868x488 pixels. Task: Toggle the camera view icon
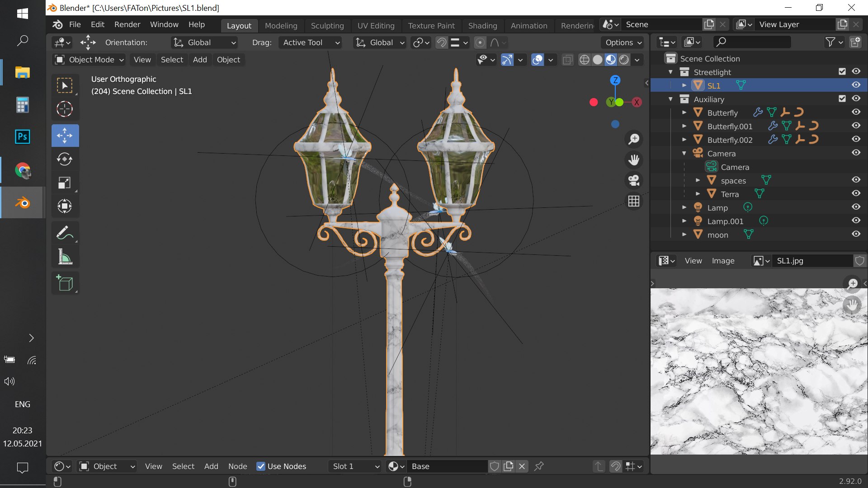(634, 180)
